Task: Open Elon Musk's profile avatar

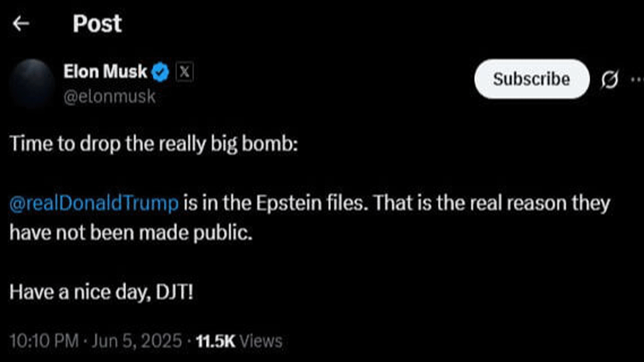Action: click(32, 83)
